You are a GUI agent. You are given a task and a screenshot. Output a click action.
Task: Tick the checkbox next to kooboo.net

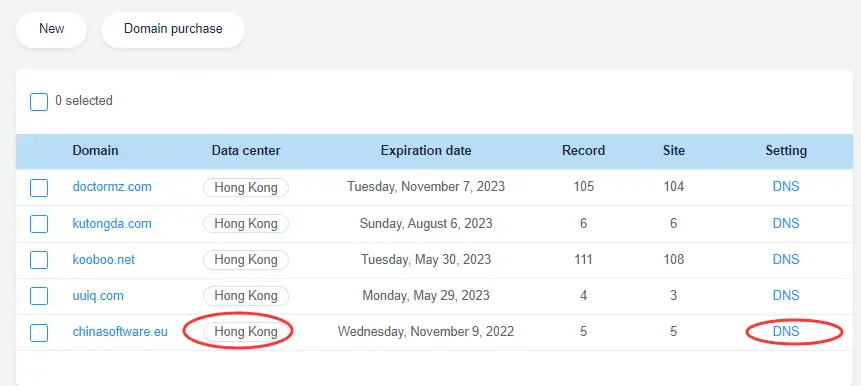(x=39, y=260)
